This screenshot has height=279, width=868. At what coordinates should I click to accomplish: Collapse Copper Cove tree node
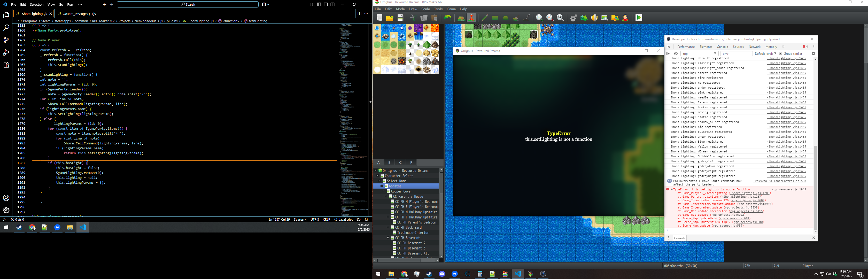[384, 191]
